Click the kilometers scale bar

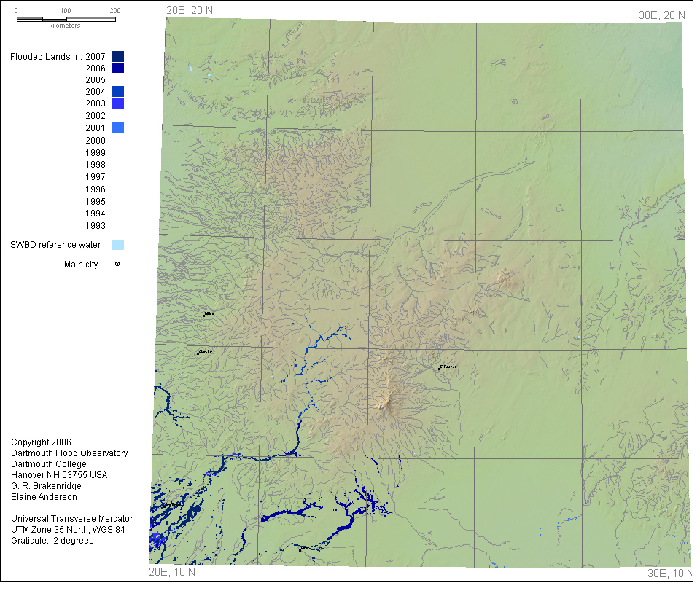[x=66, y=18]
